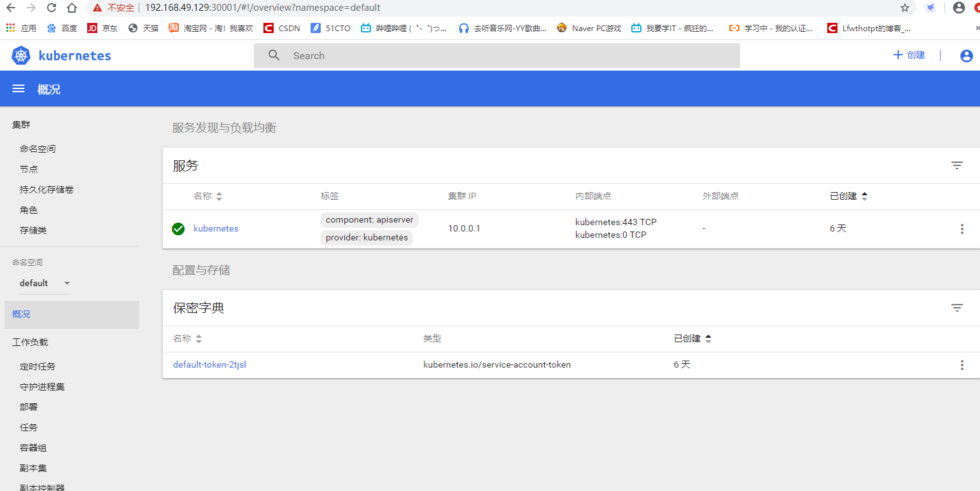Viewport: 980px width, 491px height.
Task: Click the Kubernetes logo icon
Action: (x=21, y=56)
